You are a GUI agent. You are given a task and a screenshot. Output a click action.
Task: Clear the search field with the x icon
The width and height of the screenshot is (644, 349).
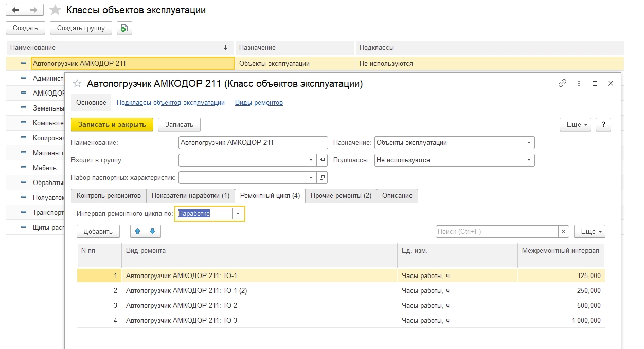[564, 232]
